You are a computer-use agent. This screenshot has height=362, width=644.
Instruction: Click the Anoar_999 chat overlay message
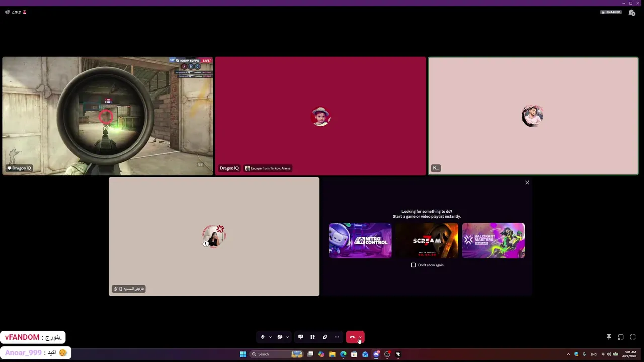pyautogui.click(x=36, y=353)
